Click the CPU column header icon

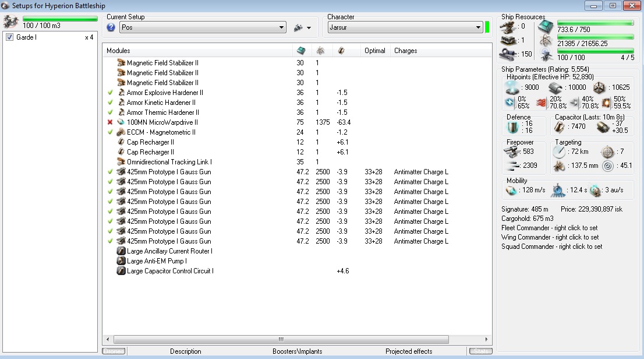[301, 51]
